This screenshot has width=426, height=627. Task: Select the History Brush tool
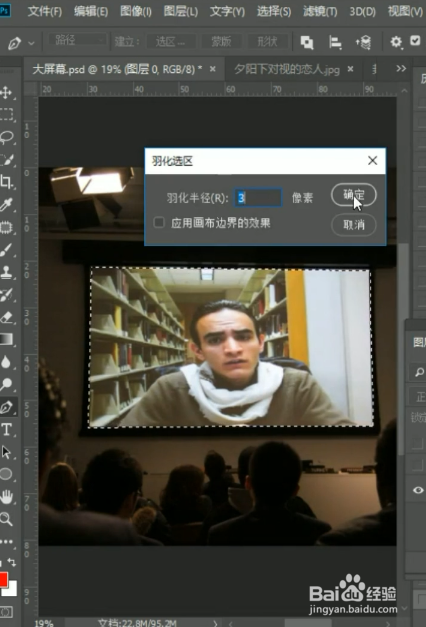click(x=6, y=295)
